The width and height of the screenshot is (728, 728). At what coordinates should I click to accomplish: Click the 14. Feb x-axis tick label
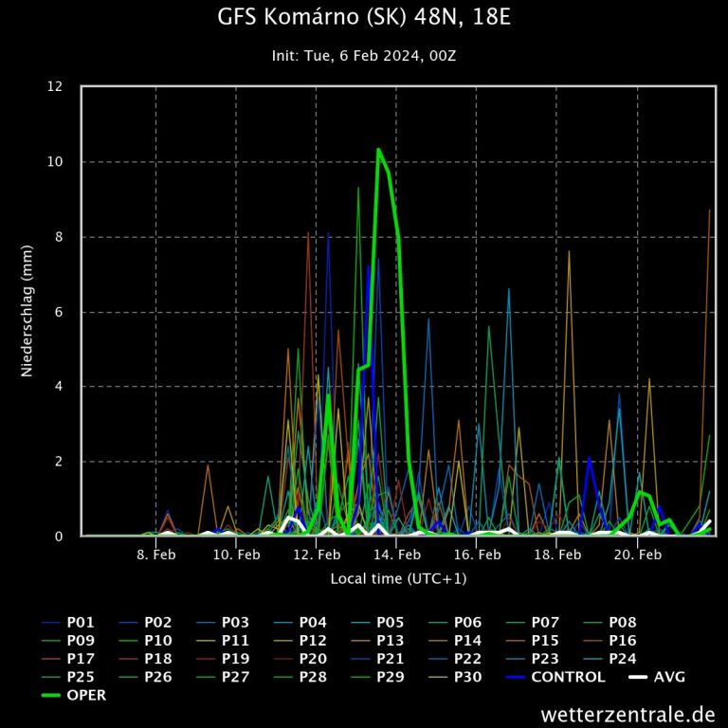coord(398,555)
